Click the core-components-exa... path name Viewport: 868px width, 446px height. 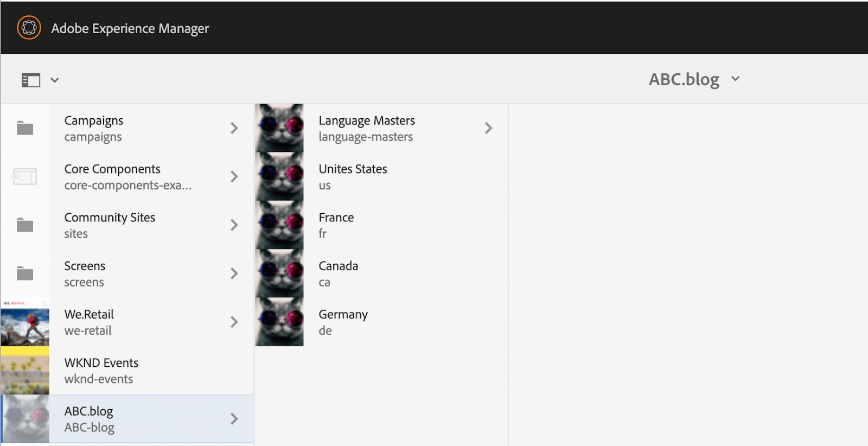pos(128,186)
